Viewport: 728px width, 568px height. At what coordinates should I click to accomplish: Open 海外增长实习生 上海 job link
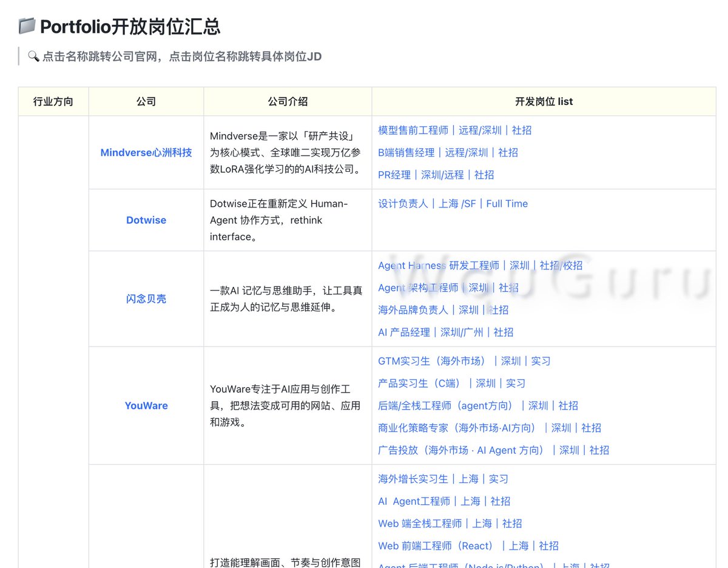click(x=443, y=479)
